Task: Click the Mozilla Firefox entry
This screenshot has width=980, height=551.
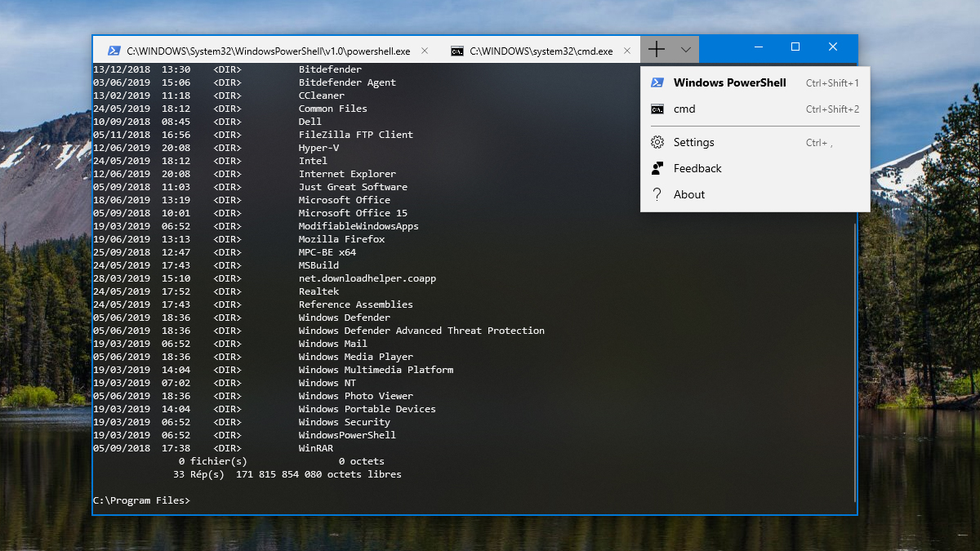Action: (341, 239)
